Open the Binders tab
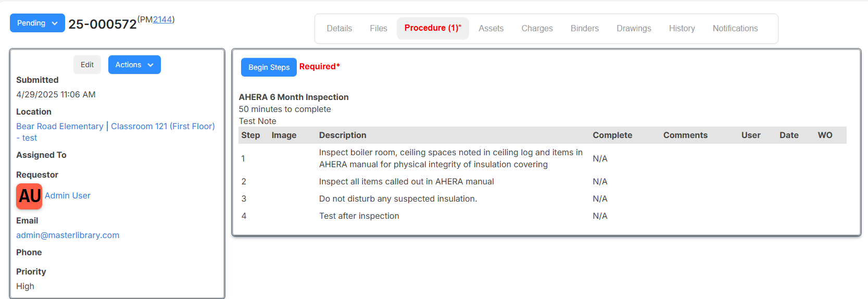 click(x=585, y=28)
